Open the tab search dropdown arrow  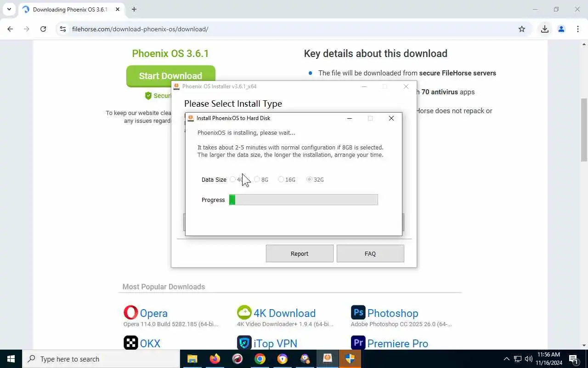(x=9, y=9)
